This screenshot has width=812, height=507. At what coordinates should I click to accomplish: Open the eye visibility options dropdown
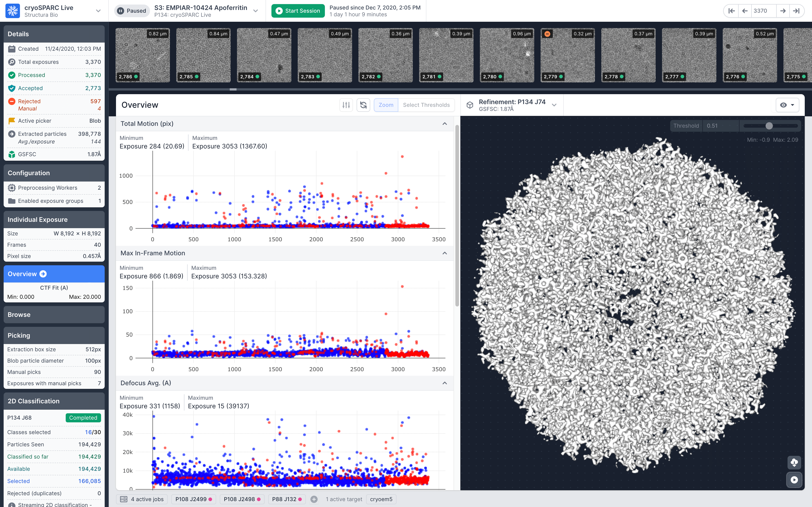click(787, 105)
